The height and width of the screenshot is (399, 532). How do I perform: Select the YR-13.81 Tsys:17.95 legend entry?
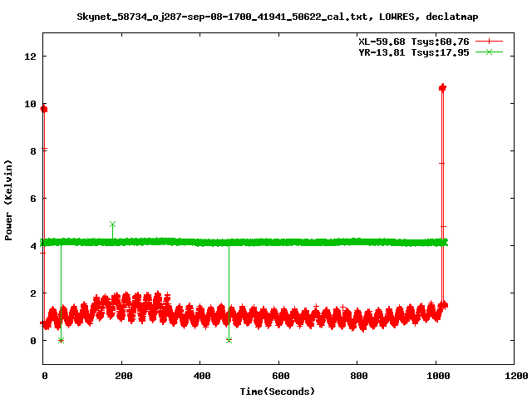pos(414,52)
